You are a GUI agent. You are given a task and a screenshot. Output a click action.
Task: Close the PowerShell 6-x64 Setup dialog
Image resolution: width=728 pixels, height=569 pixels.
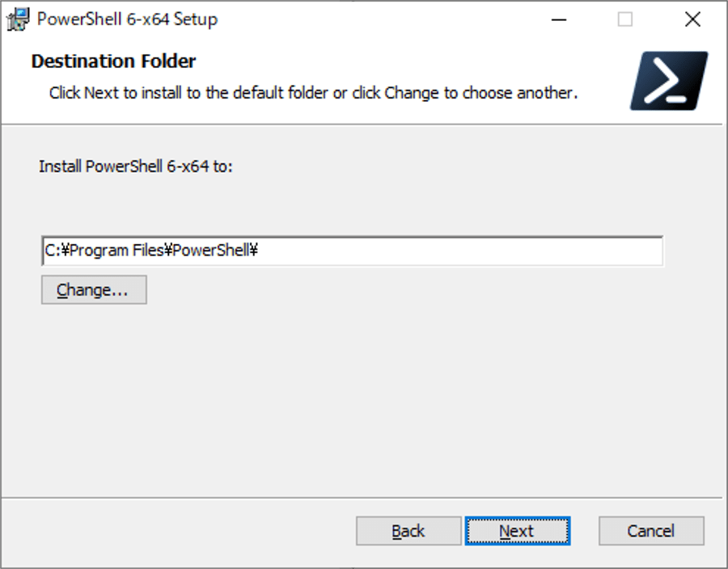click(692, 19)
